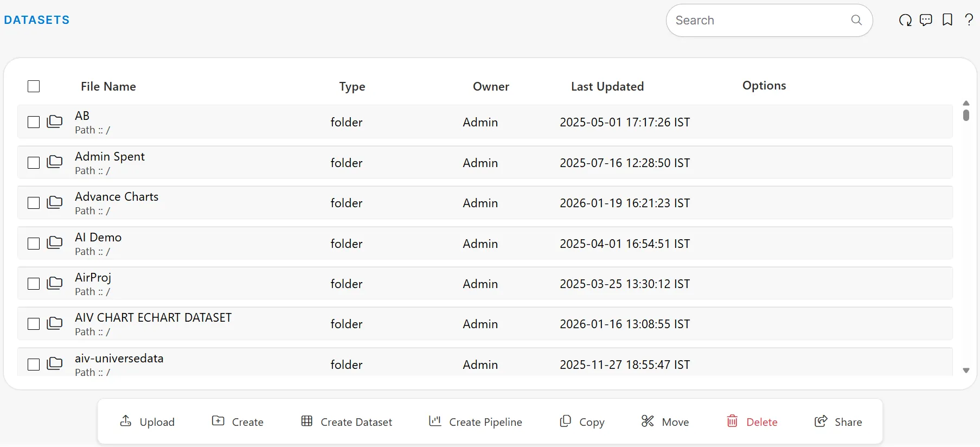This screenshot has height=447, width=980.
Task: Click the refresh icon near search
Action: (x=905, y=21)
